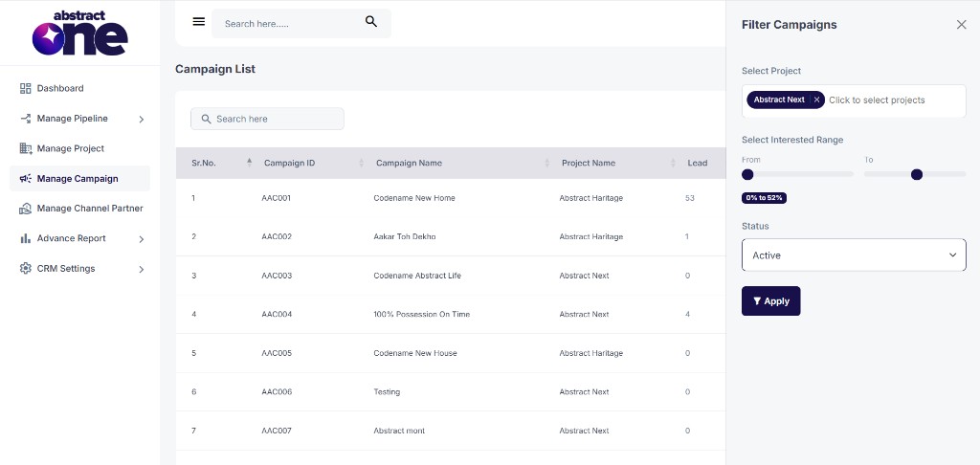This screenshot has width=980, height=465.
Task: Click campaign ID AAC004
Action: click(277, 314)
